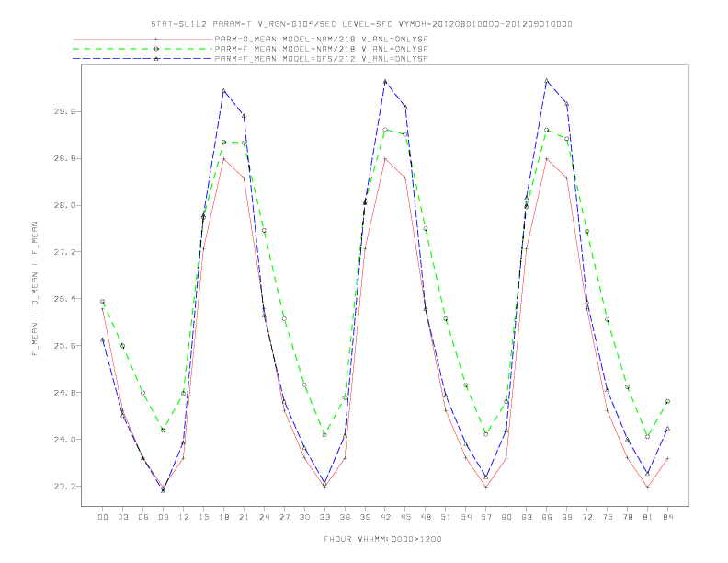The width and height of the screenshot is (728, 563).
Task: Click blue GFS triangle marker at hour 84
Action: click(x=667, y=429)
